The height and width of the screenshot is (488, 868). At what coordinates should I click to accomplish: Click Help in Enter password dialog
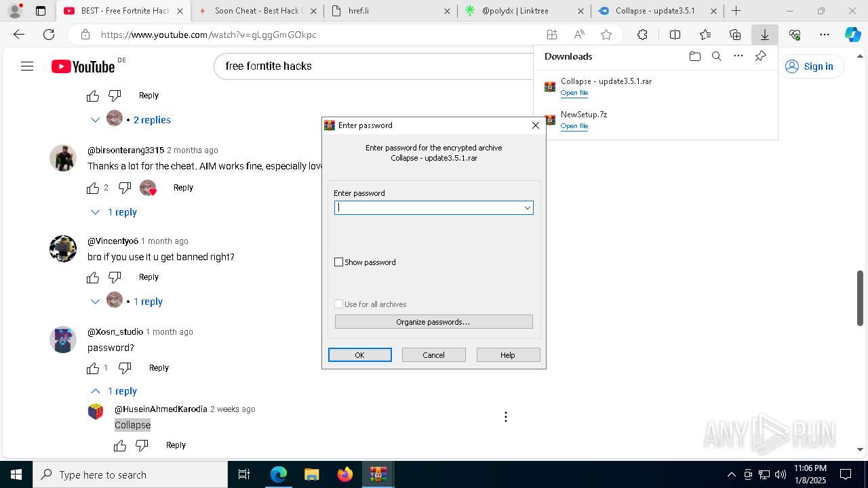pos(508,355)
